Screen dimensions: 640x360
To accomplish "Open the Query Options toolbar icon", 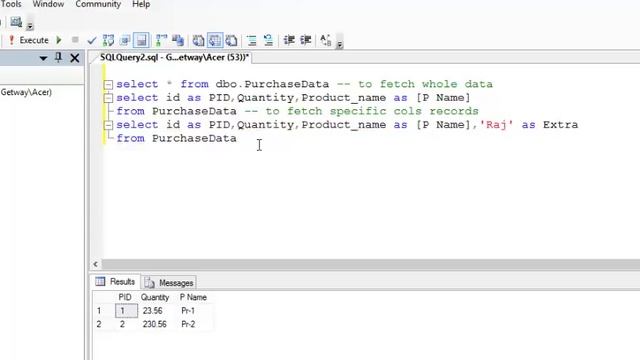I will tap(125, 40).
